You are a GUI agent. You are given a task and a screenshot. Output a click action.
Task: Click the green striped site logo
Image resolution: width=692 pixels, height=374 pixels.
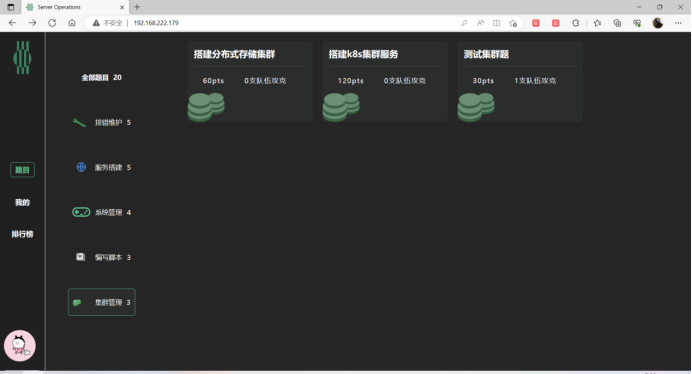click(x=22, y=58)
